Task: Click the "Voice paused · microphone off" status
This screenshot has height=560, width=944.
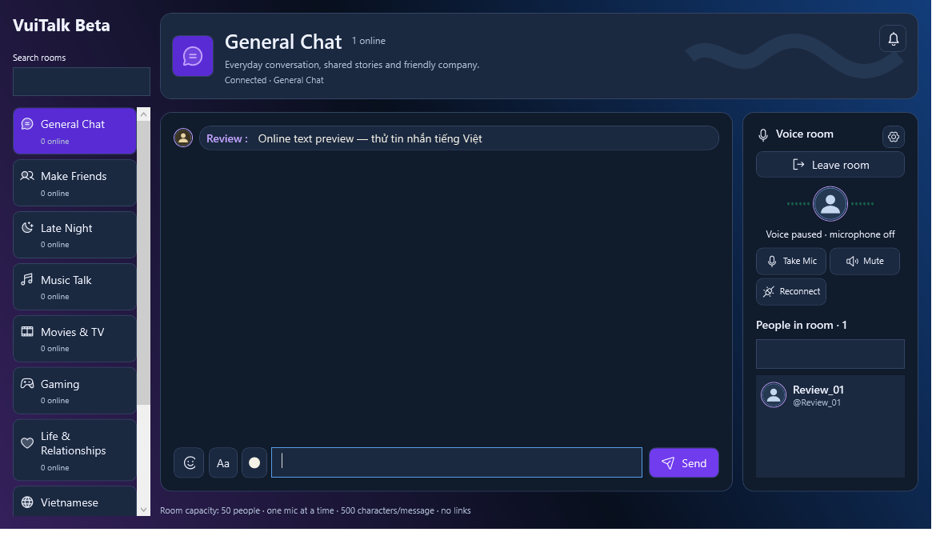Action: (x=830, y=235)
